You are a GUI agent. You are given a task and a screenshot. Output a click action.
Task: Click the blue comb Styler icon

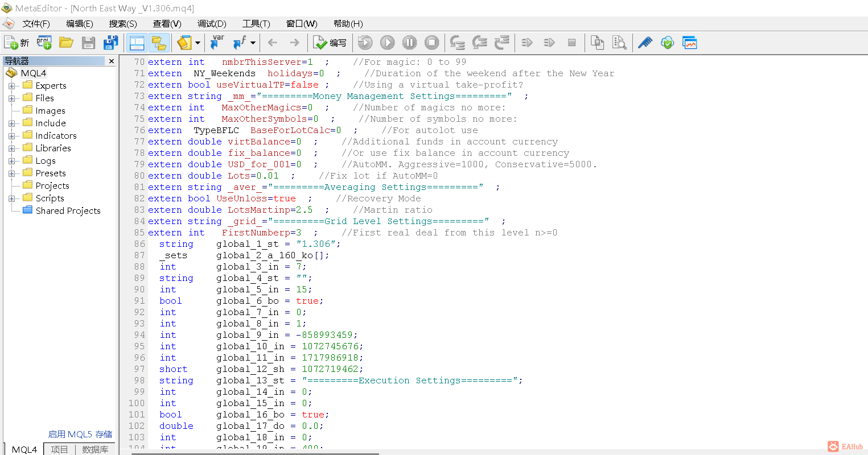(x=645, y=43)
